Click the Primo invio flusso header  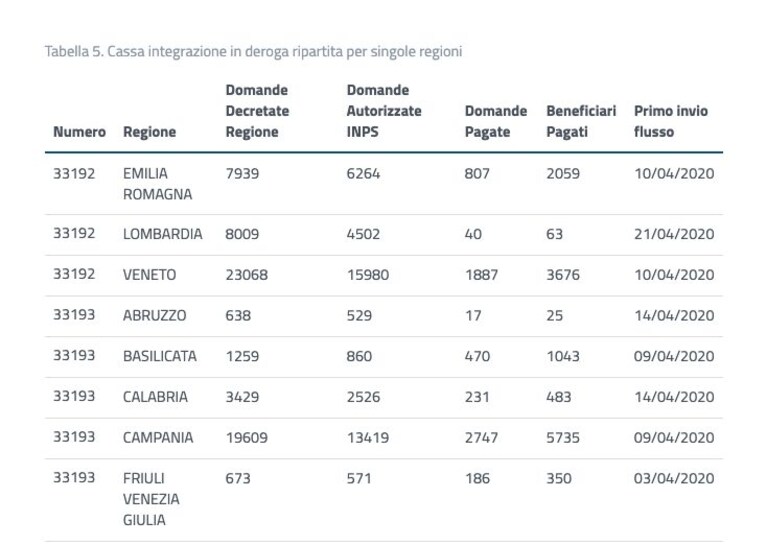click(671, 121)
